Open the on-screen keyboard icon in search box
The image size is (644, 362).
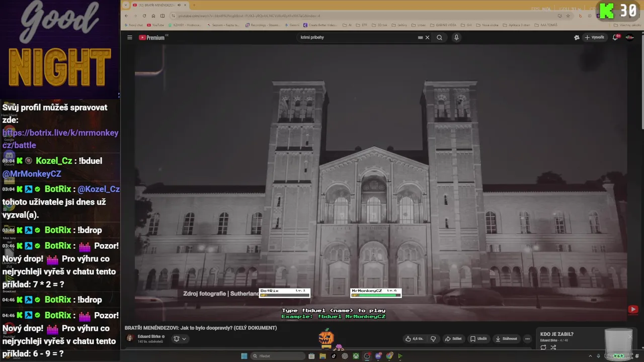coord(420,37)
